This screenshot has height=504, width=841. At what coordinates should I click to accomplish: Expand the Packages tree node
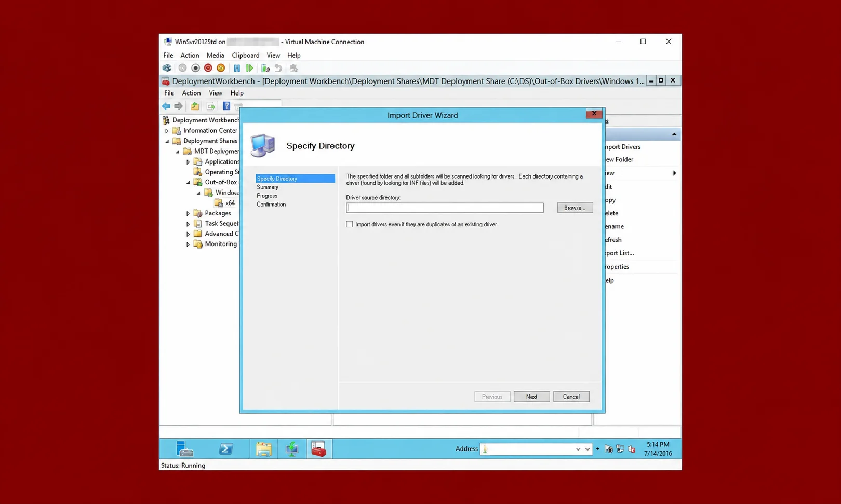point(188,213)
